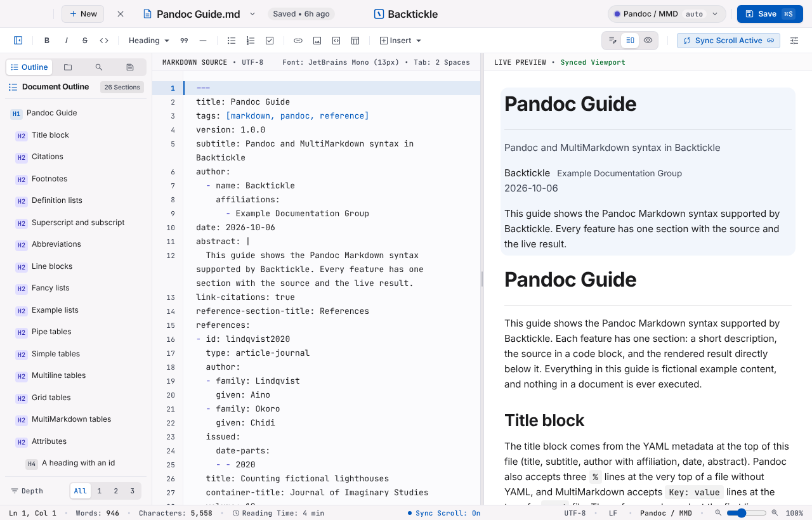Open the Heading level dropdown
Viewport: 812px width, 520px height.
pos(149,41)
